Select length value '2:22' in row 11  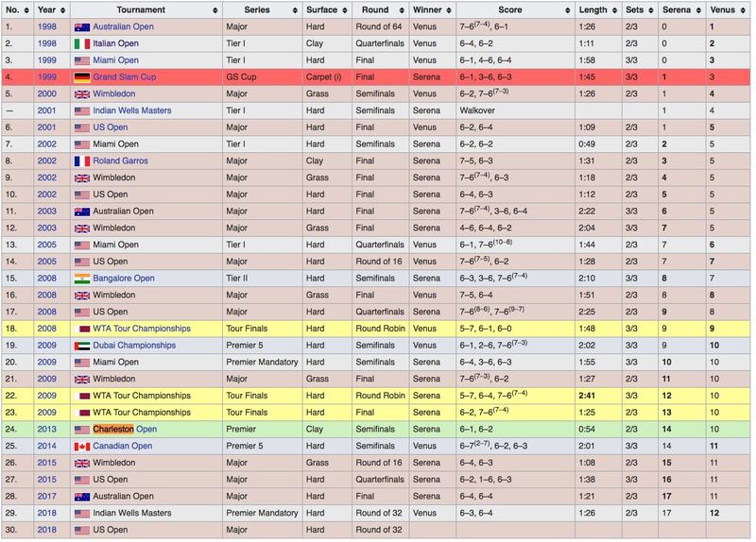587,211
